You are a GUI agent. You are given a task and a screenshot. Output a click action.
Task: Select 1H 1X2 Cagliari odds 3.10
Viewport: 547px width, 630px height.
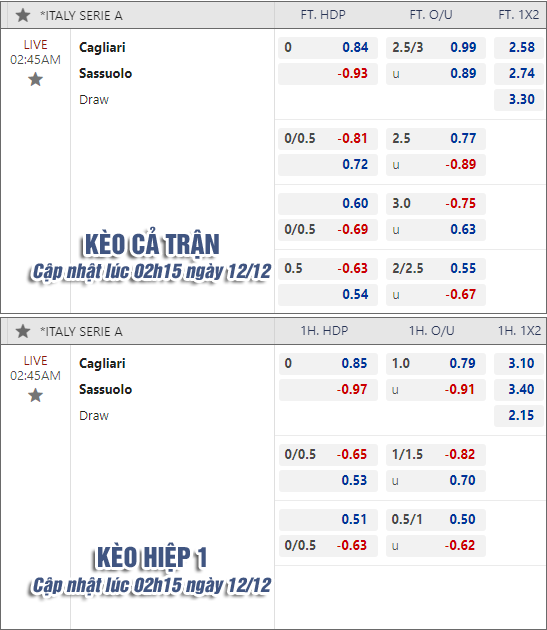pyautogui.click(x=519, y=364)
